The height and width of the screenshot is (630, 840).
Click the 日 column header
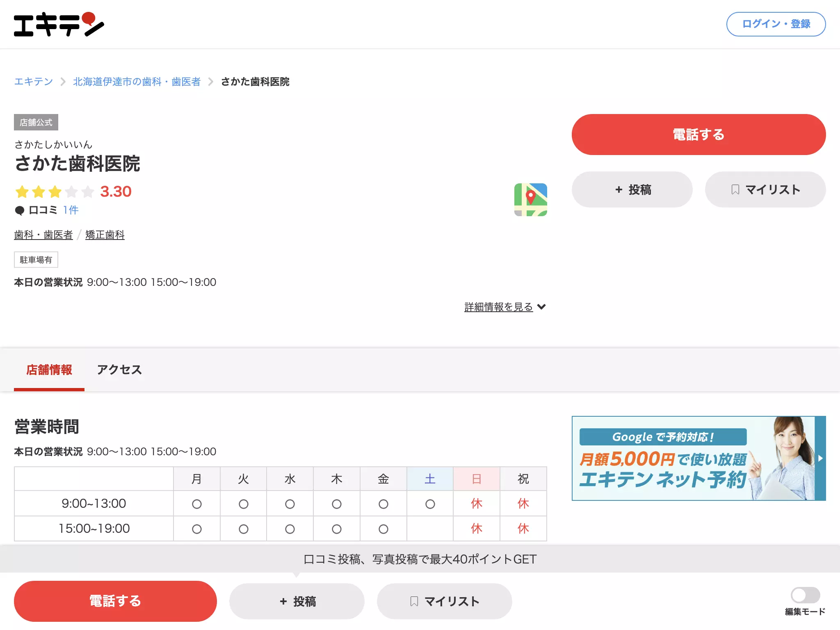477,479
